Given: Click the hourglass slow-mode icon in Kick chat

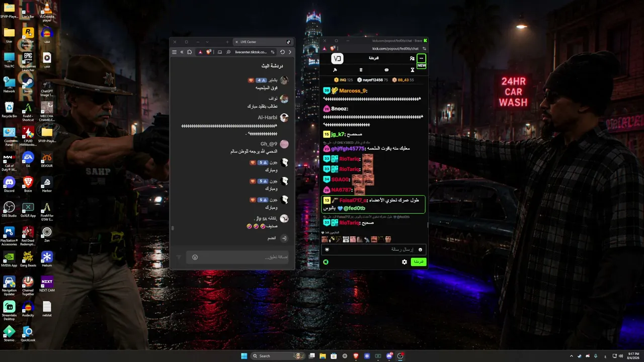Looking at the screenshot, I should [x=412, y=70].
